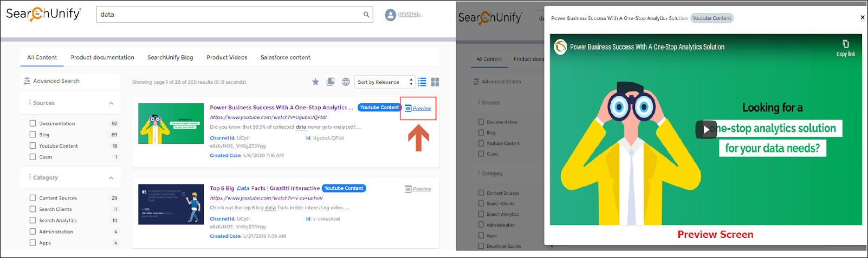Open the Sort by Relevance dropdown
This screenshot has height=258, width=868.
[384, 82]
